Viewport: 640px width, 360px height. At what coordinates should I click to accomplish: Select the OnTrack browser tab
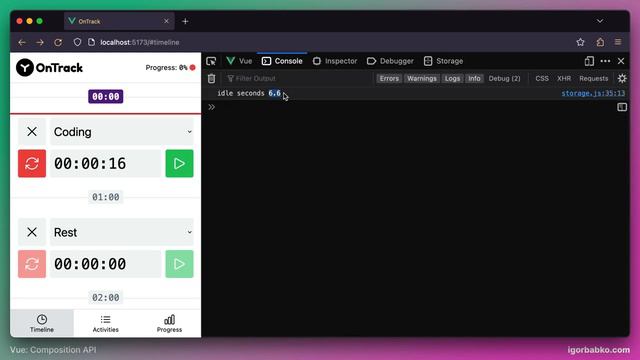(119, 21)
